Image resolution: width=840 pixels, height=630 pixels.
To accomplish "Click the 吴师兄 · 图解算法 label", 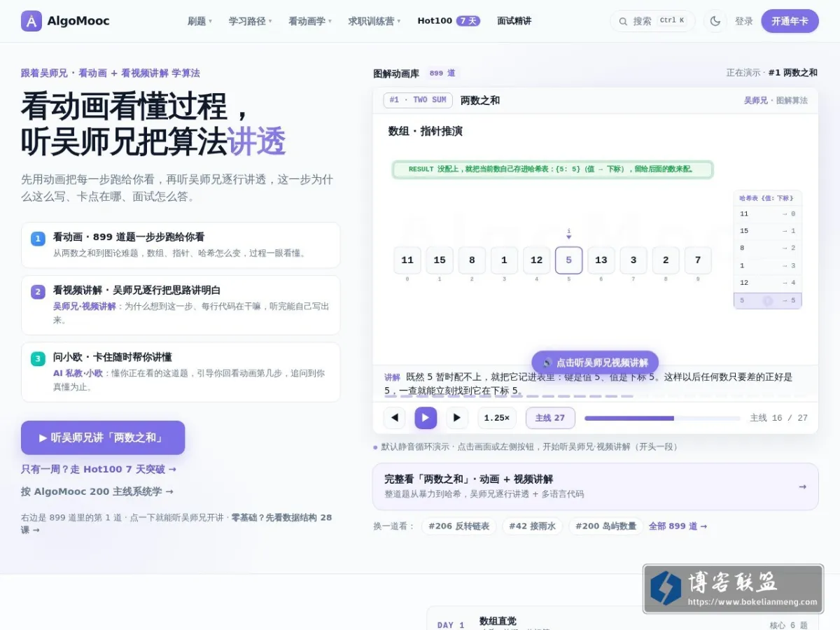I will tap(776, 100).
